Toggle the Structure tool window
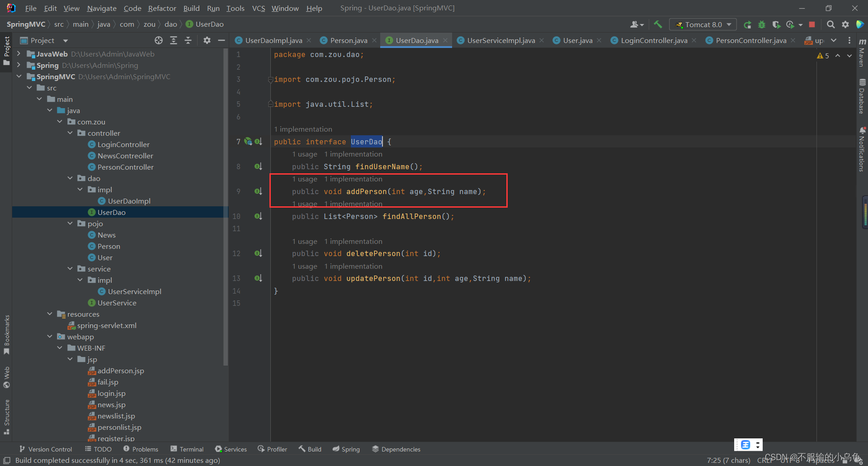Screen dimensions: 868x466 tap(7, 413)
